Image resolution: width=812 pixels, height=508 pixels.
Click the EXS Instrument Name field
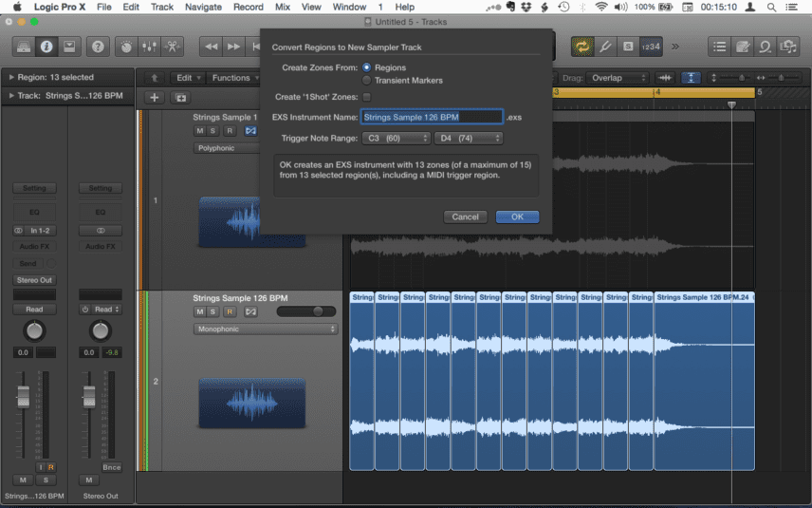(432, 117)
